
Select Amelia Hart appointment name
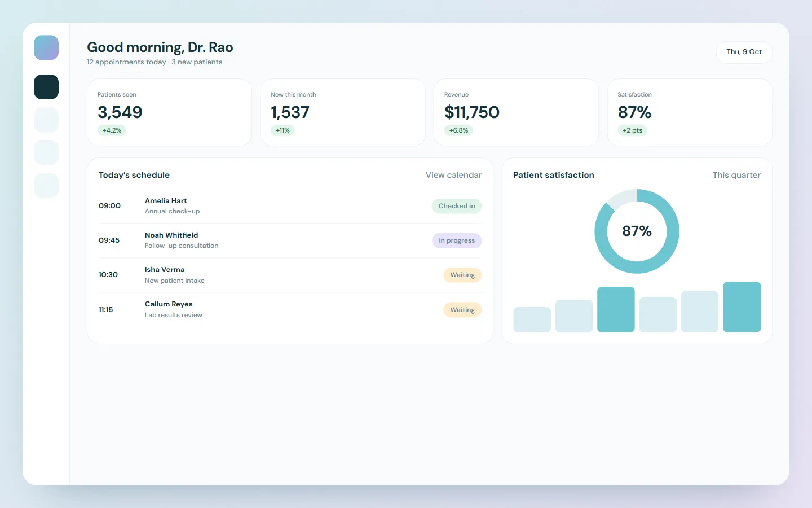(166, 201)
